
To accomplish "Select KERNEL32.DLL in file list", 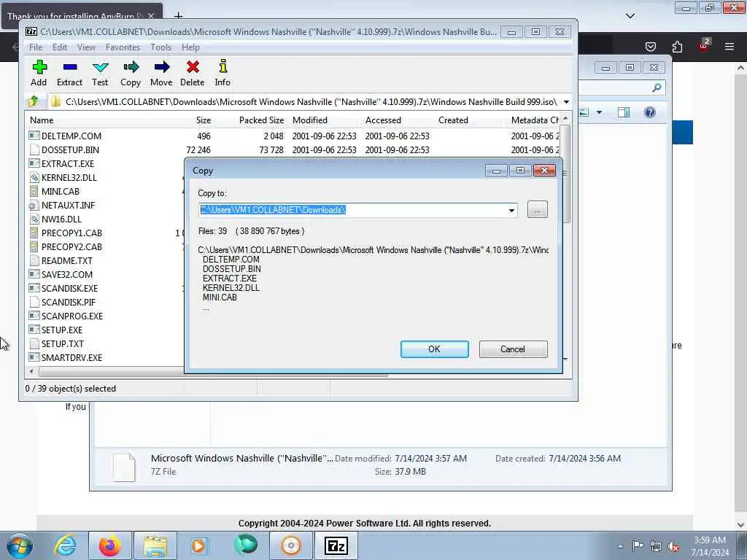I will tap(69, 177).
